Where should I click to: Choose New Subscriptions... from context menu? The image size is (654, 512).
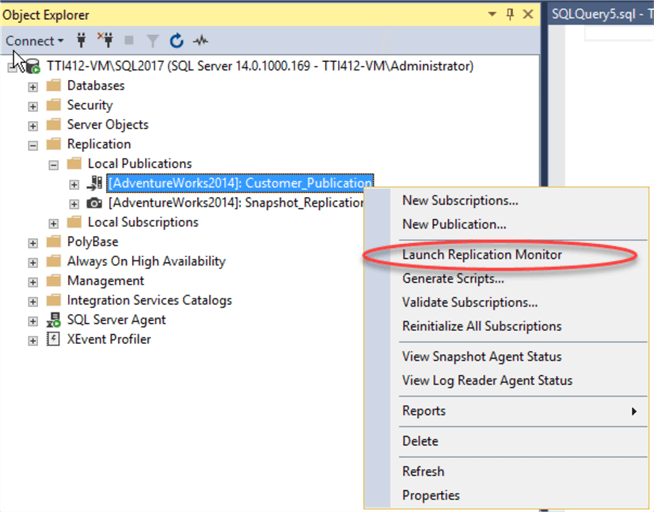(506, 201)
